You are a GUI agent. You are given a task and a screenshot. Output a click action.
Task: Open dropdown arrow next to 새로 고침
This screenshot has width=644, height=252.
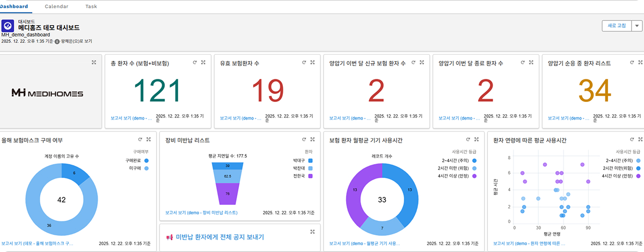[636, 26]
